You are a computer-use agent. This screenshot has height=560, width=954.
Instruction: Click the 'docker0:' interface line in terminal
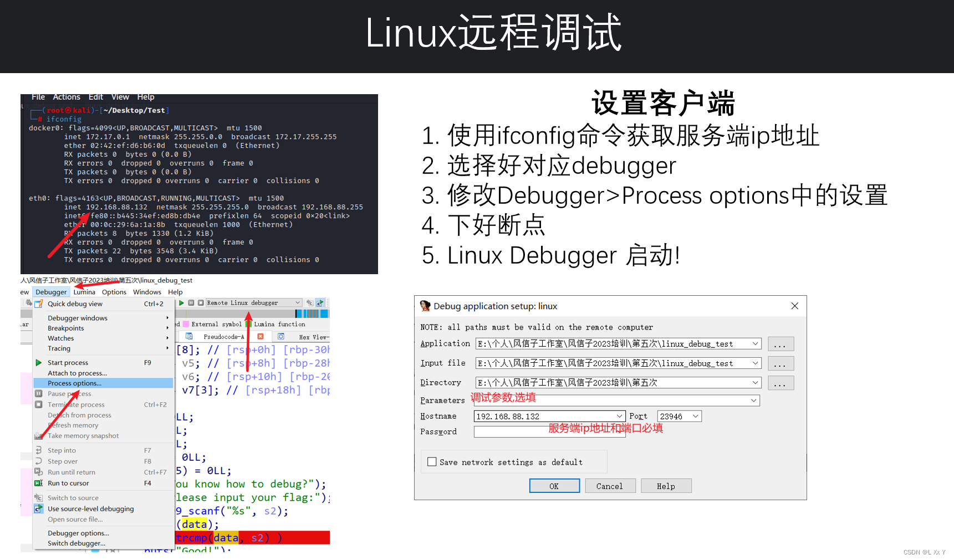(x=146, y=128)
